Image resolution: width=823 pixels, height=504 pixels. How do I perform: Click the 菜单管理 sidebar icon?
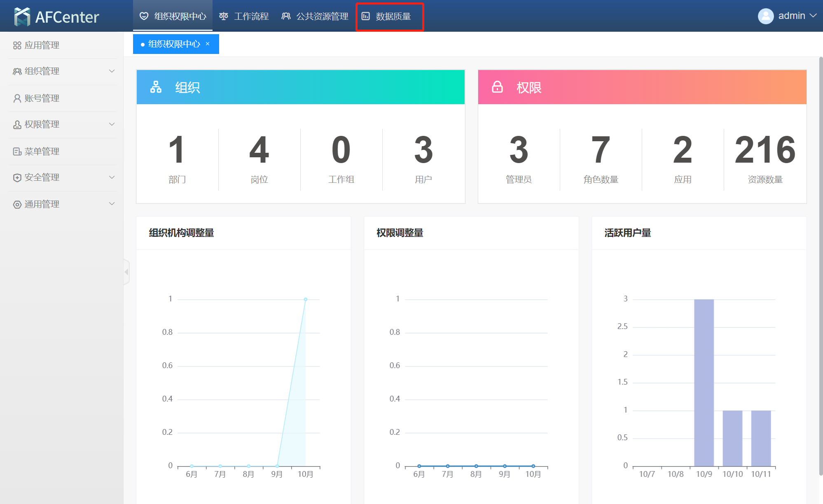[x=17, y=152]
